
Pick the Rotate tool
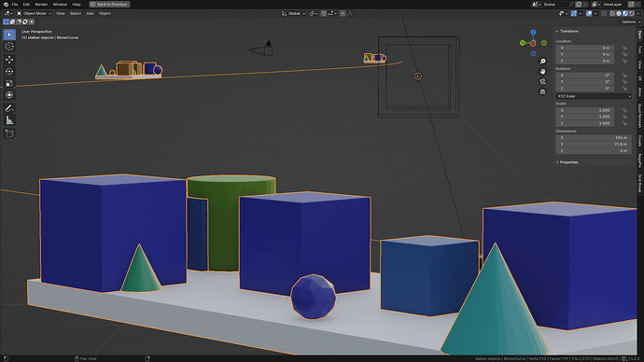coord(9,72)
